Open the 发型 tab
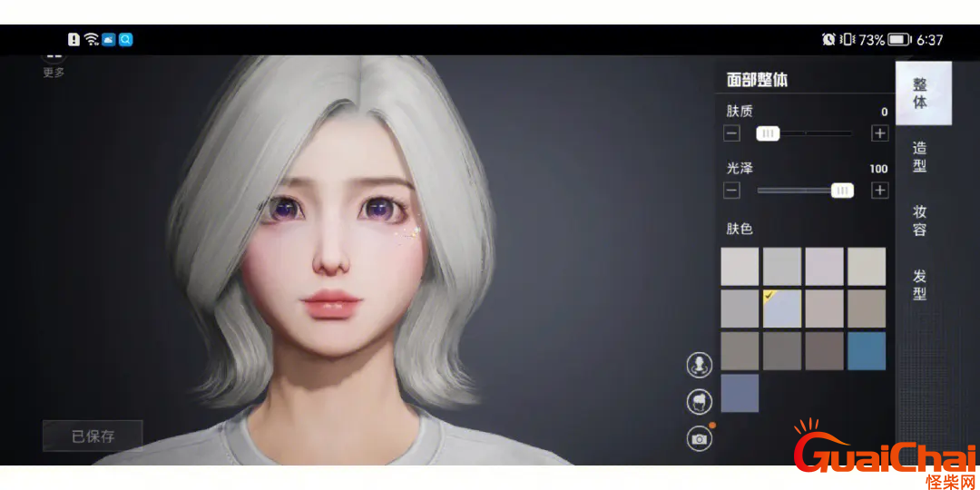 [919, 284]
